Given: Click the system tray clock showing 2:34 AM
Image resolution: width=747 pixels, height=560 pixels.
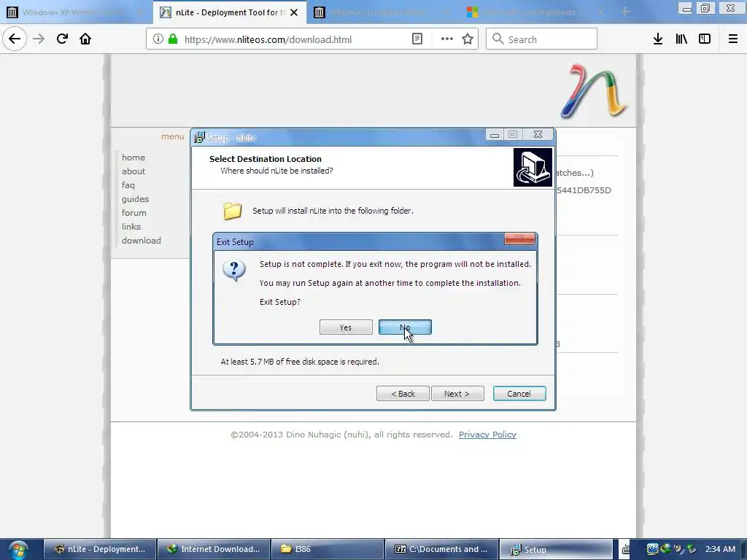Looking at the screenshot, I should (x=720, y=549).
